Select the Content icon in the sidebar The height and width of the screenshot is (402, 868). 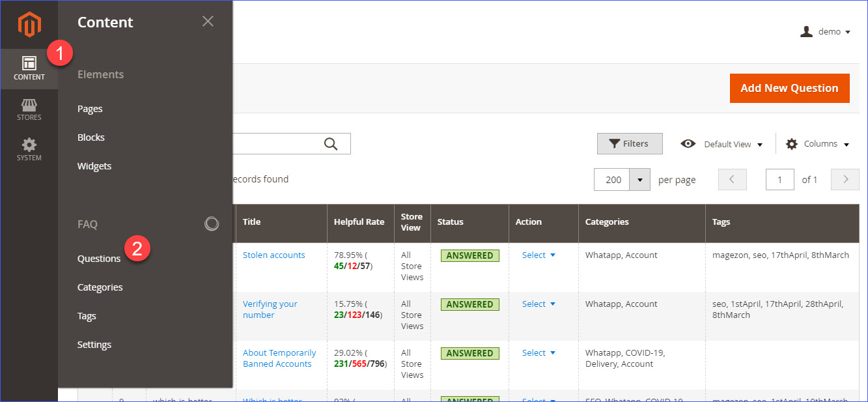point(29,67)
